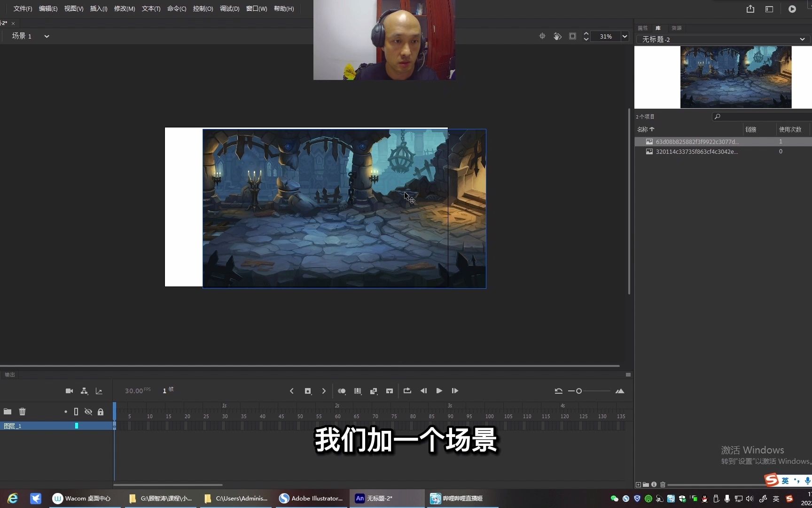The height and width of the screenshot is (508, 812).
Task: Select the rotation hand tool icon
Action: pyautogui.click(x=557, y=36)
